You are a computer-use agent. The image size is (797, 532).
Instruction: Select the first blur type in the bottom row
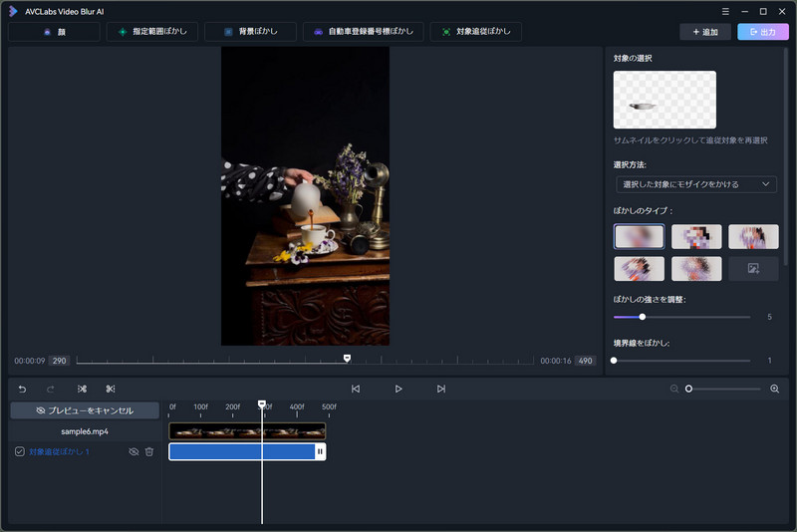(x=639, y=268)
